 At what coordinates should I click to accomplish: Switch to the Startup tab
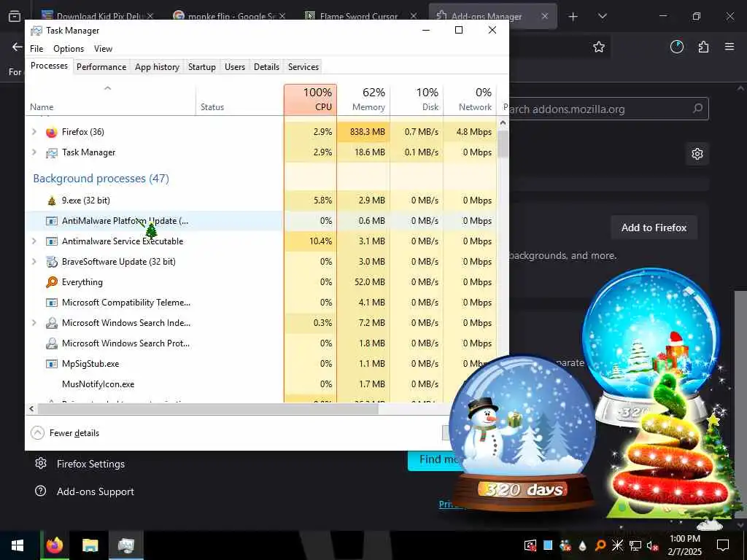tap(202, 66)
